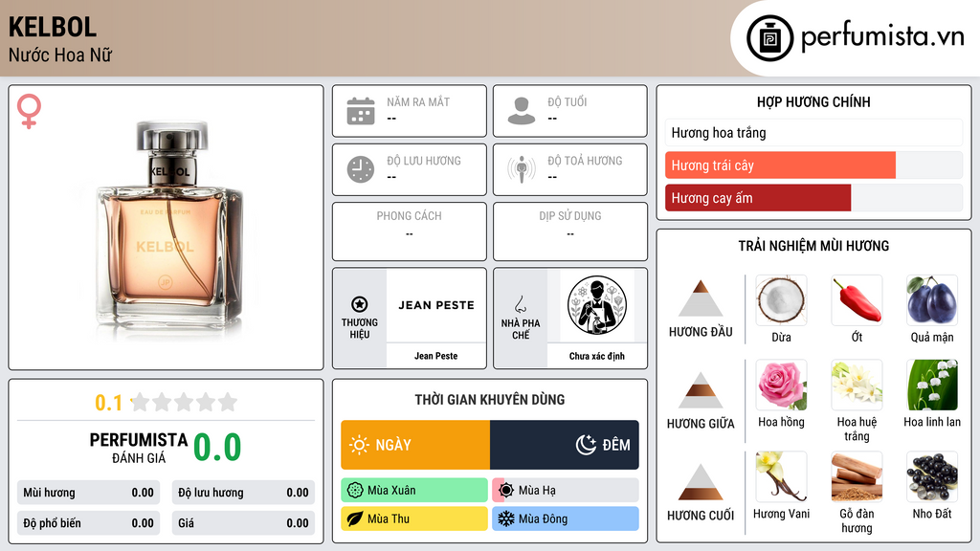Click the Độ lưu hương 0.00 score row
Viewport: 980px width, 551px height.
[243, 493]
